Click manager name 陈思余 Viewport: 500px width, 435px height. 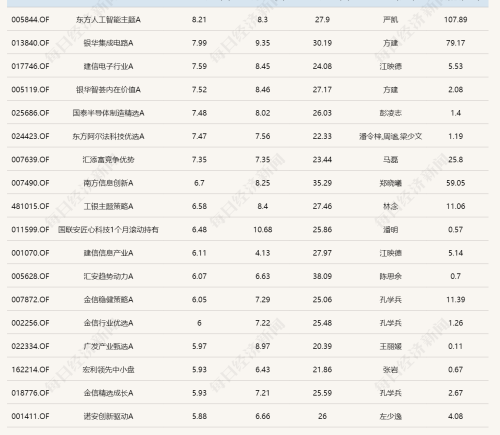tap(390, 276)
